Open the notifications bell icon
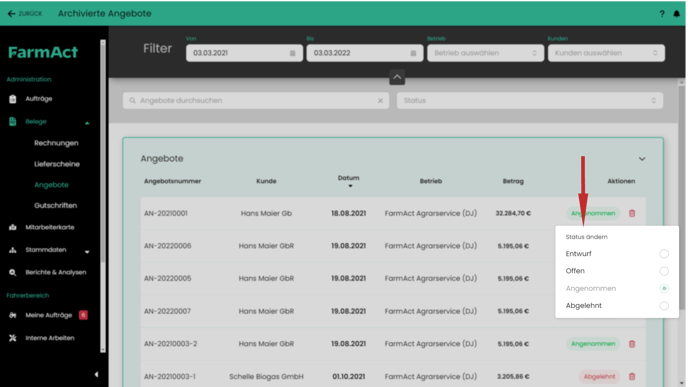The width and height of the screenshot is (688, 387). point(677,14)
